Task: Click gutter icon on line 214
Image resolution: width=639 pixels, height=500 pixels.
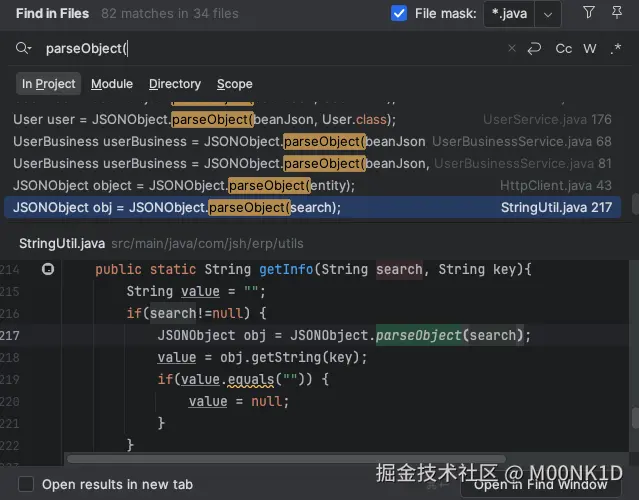Action: 48,269
